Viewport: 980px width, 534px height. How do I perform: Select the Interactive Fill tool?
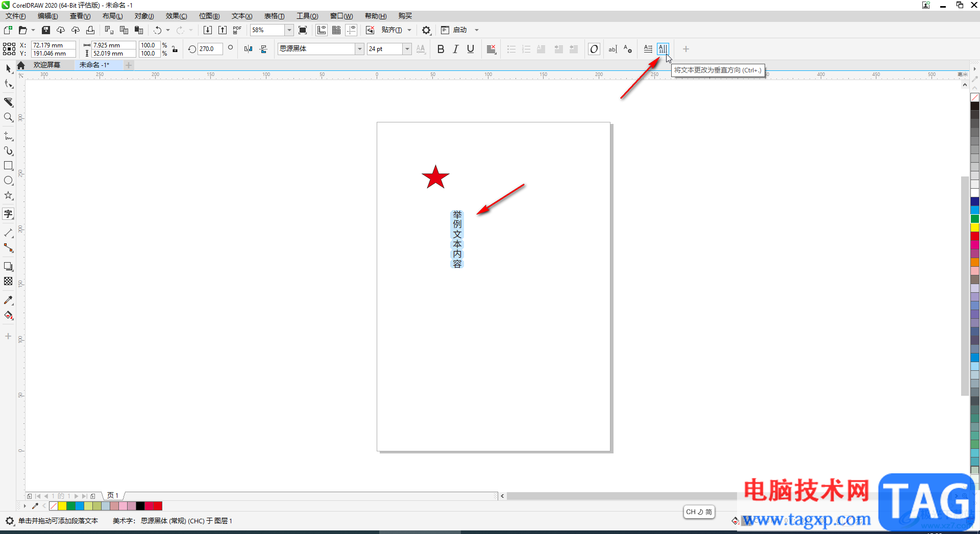point(8,315)
